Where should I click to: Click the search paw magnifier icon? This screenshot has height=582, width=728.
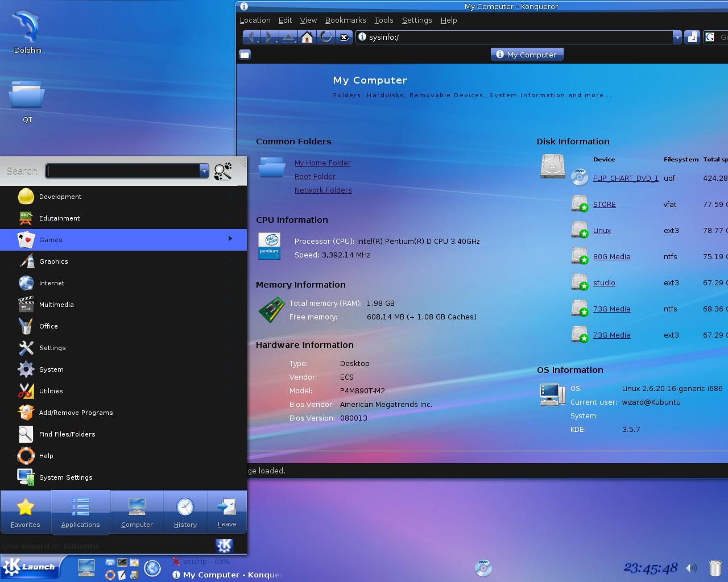(223, 171)
